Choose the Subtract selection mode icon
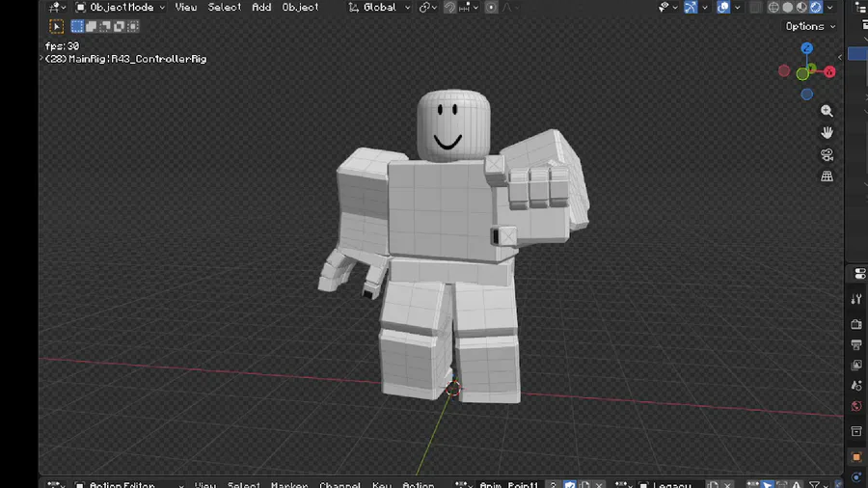The width and height of the screenshot is (868, 488). [x=104, y=27]
